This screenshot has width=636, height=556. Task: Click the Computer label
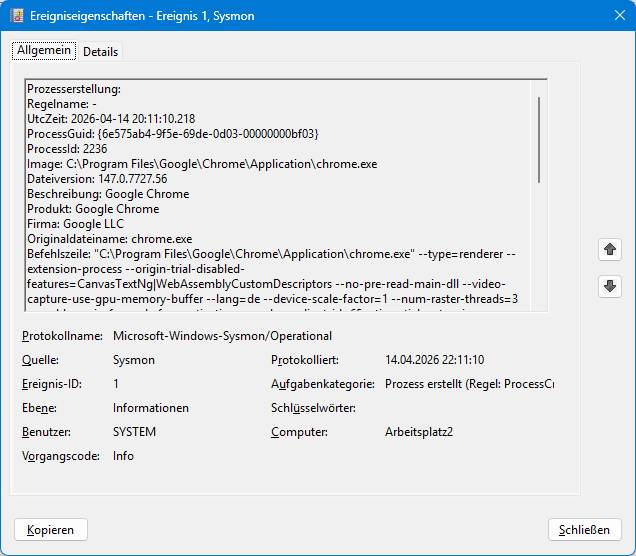pos(299,432)
